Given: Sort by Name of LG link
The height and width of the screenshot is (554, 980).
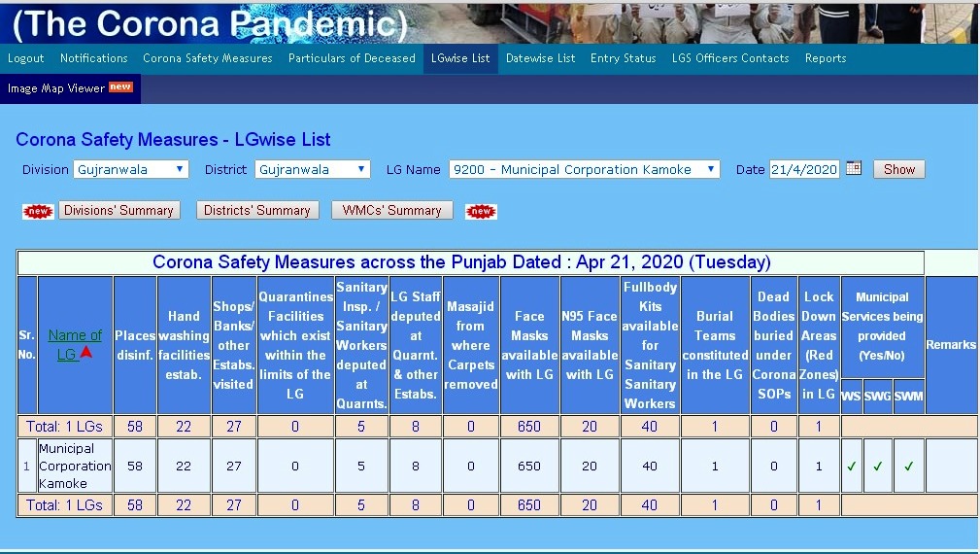Looking at the screenshot, I should [x=75, y=344].
